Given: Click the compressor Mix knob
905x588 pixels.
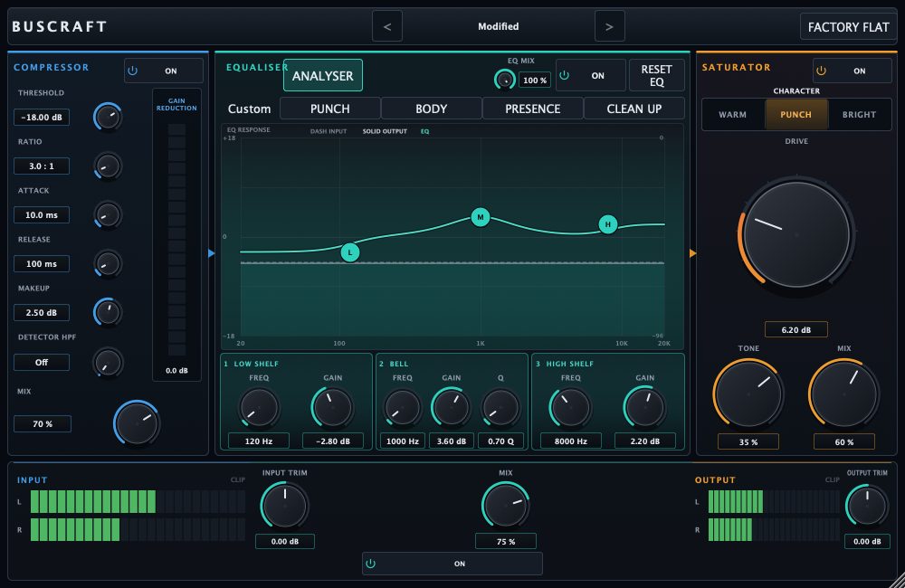Looking at the screenshot, I should click(x=137, y=423).
